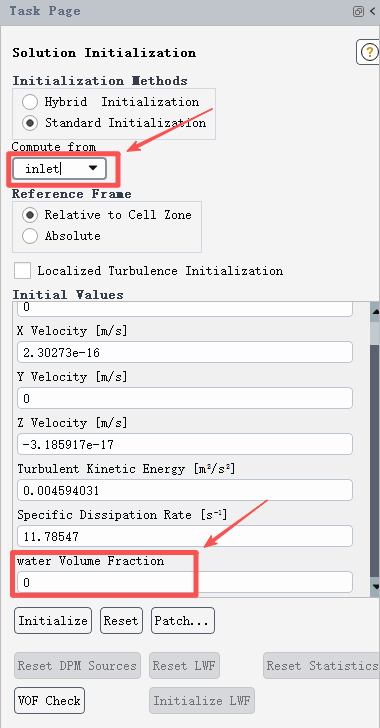This screenshot has height=728, width=380.
Task: Click the Initialize button
Action: (53, 621)
